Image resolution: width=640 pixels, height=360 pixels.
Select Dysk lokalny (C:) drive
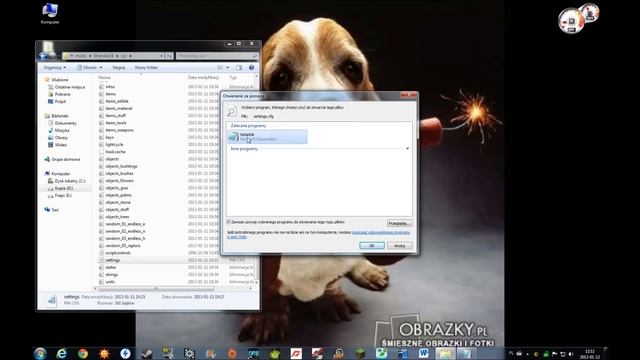(70, 181)
